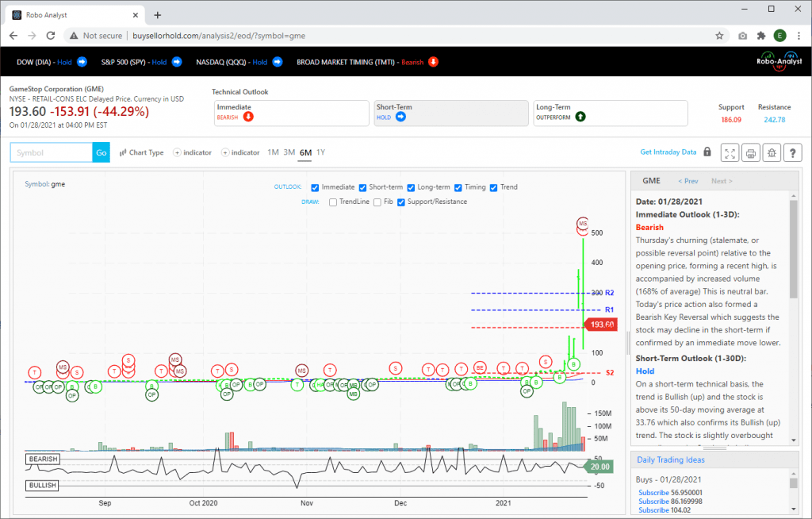Open a new browser tab
Viewport: 812px width, 519px height.
click(x=158, y=15)
